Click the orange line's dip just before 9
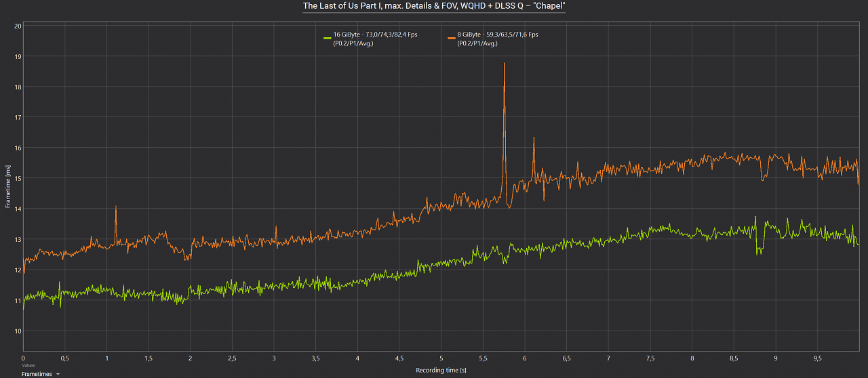Image resolution: width=868 pixels, height=378 pixels. click(x=763, y=179)
